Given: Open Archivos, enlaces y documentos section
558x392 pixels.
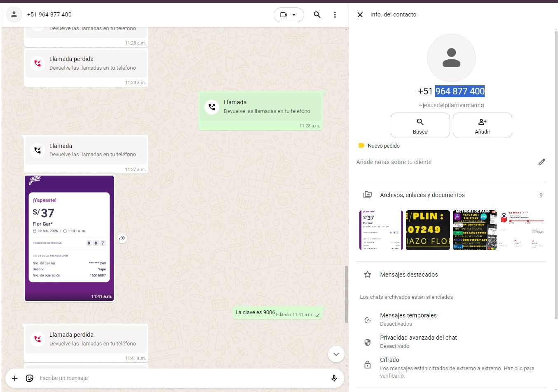Looking at the screenshot, I should [422, 195].
